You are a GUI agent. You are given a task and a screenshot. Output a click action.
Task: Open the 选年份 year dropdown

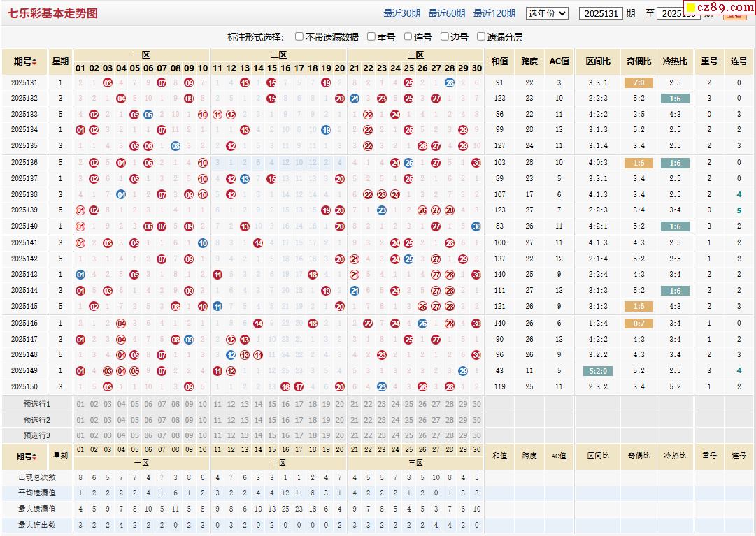click(x=547, y=13)
